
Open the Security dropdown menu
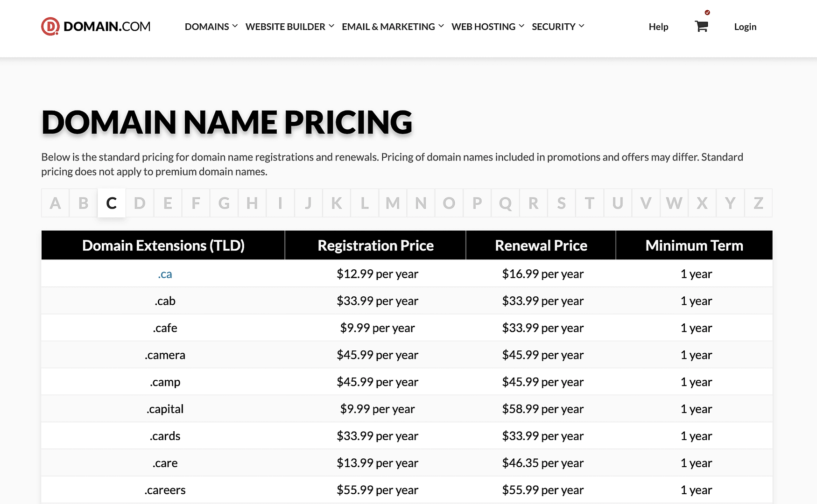557,27
